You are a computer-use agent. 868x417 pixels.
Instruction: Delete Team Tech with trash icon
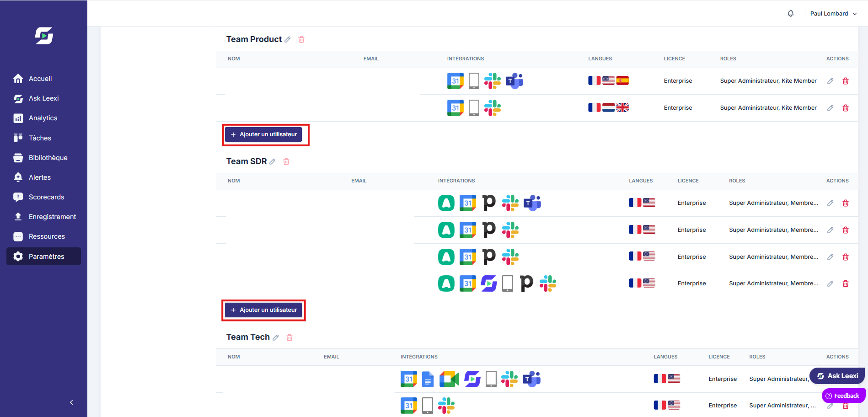[289, 337]
